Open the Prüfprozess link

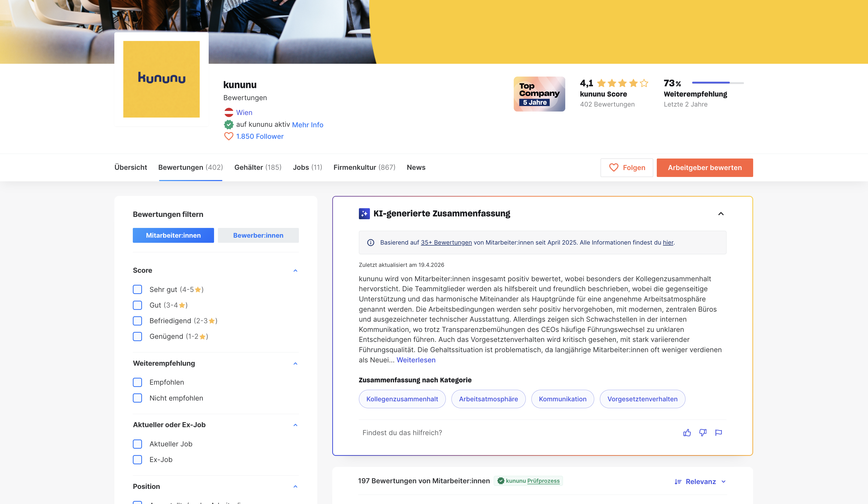coord(543,481)
